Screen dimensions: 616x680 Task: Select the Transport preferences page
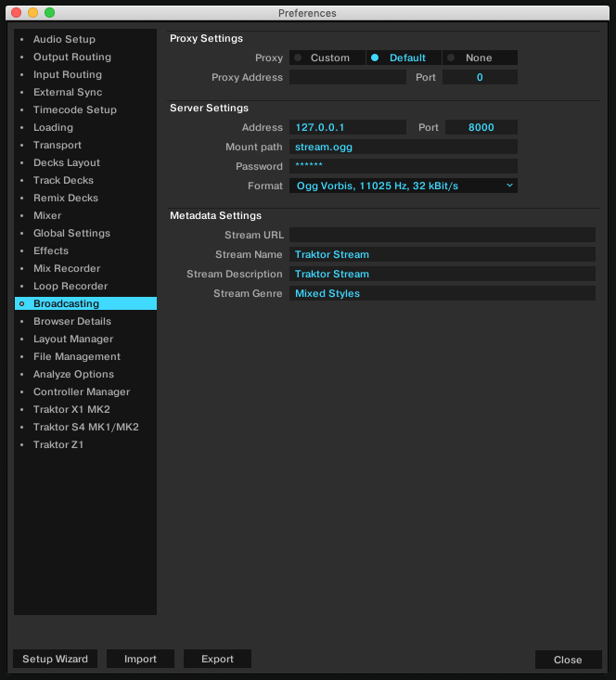pos(85,145)
